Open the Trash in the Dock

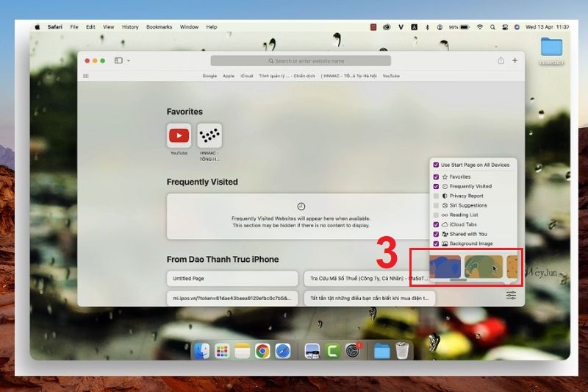click(402, 352)
